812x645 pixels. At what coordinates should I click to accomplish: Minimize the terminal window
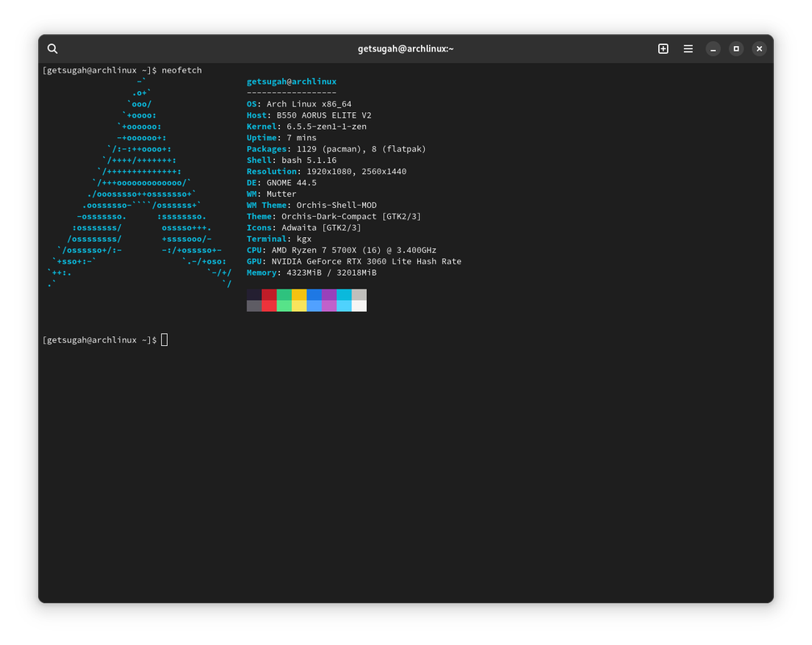click(x=713, y=48)
